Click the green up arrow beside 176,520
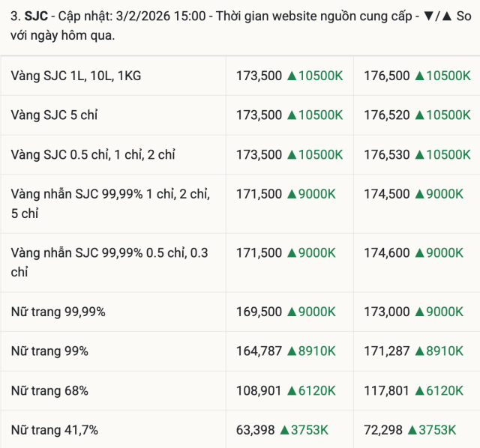 click(418, 115)
